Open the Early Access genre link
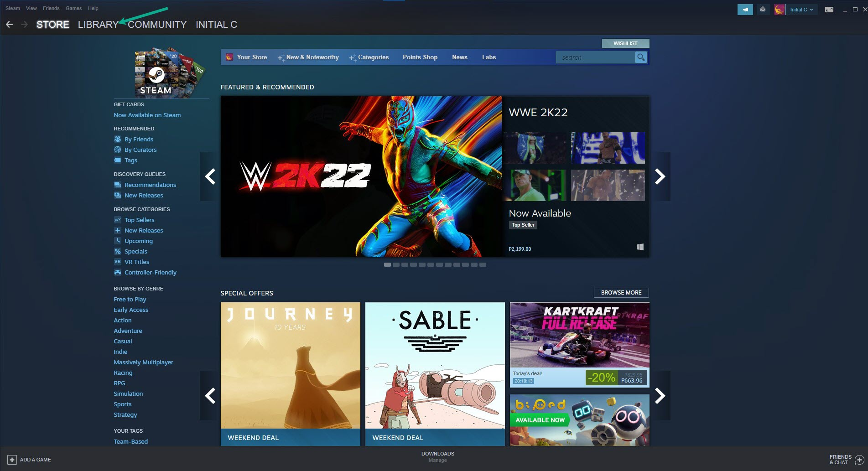Viewport: 868px width, 471px height. [x=131, y=310]
